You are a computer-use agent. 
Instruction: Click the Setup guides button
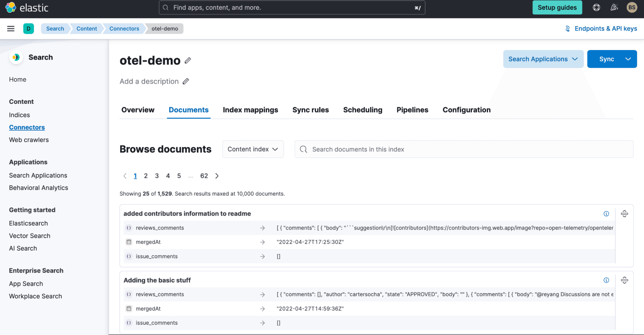click(x=557, y=7)
